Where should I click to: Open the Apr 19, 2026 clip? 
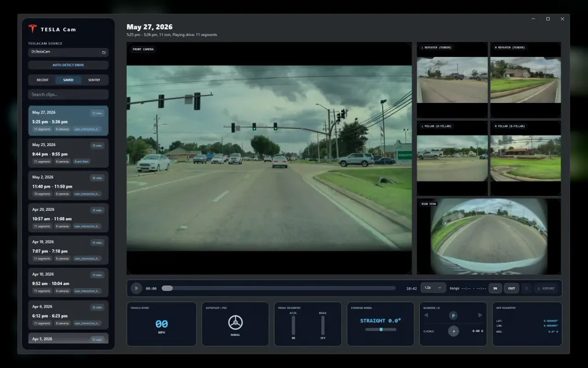68,250
